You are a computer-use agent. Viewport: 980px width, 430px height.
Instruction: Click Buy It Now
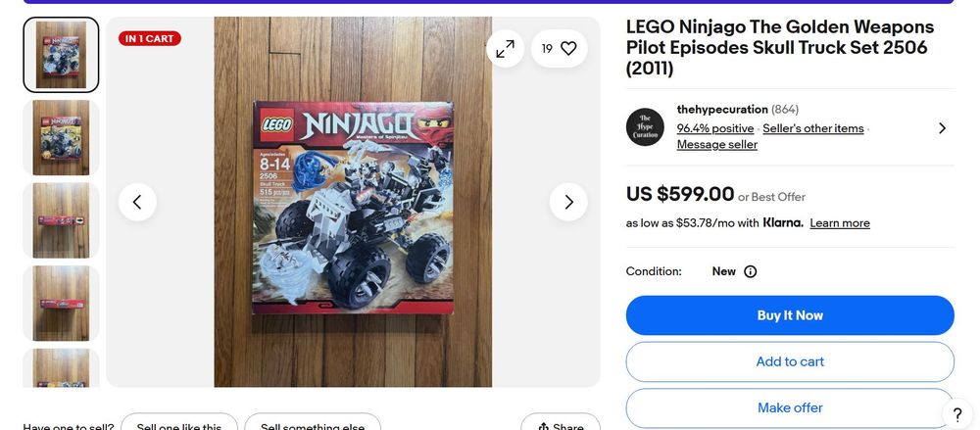[790, 315]
